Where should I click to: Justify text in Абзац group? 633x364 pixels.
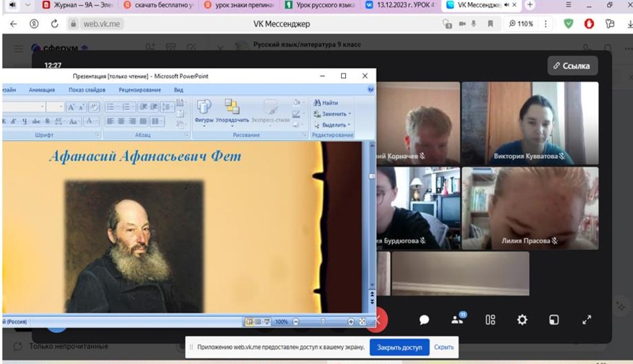pos(143,121)
